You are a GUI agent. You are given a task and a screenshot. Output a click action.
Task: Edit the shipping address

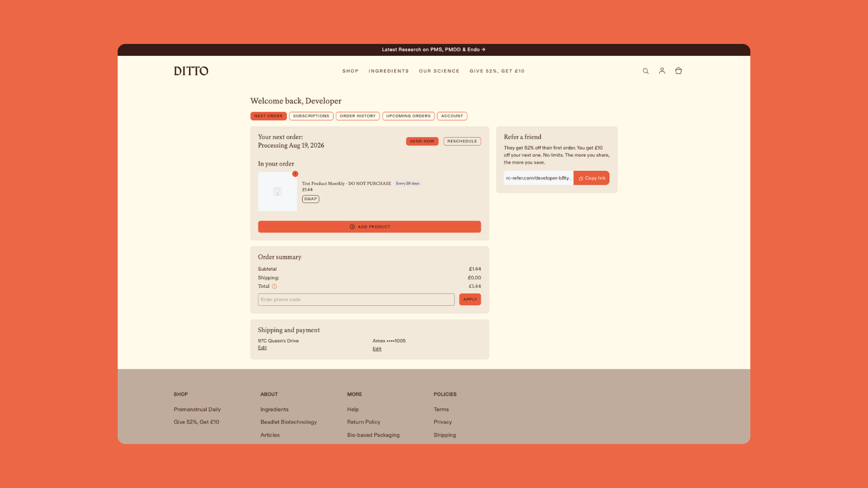pyautogui.click(x=263, y=348)
